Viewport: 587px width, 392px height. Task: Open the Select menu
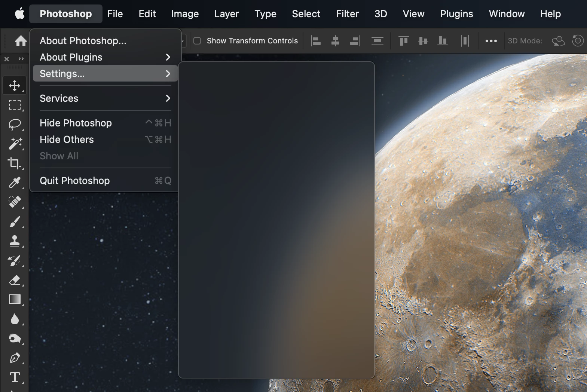pos(306,14)
